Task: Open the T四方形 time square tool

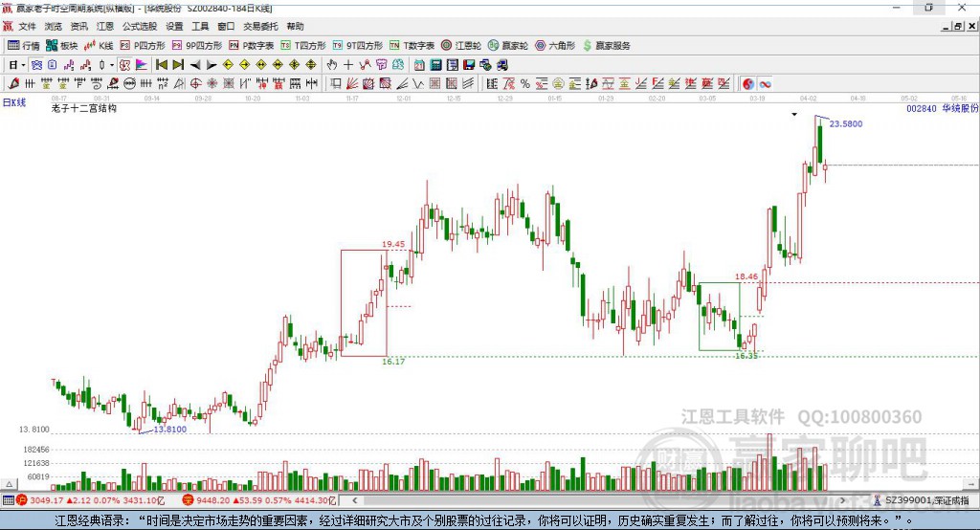Action: tap(303, 46)
